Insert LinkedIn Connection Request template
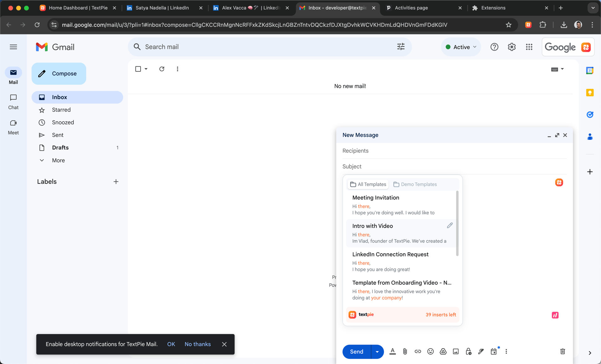Image resolution: width=601 pixels, height=364 pixels. 401,261
